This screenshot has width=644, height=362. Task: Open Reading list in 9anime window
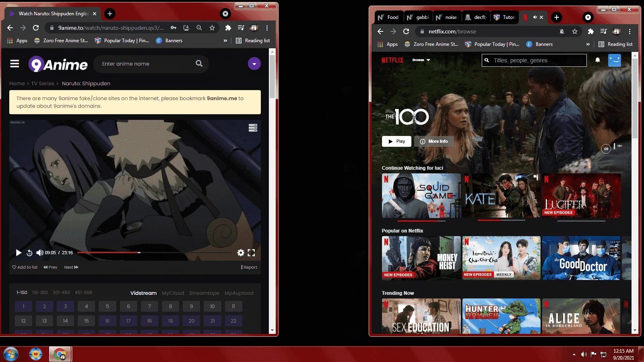point(253,41)
